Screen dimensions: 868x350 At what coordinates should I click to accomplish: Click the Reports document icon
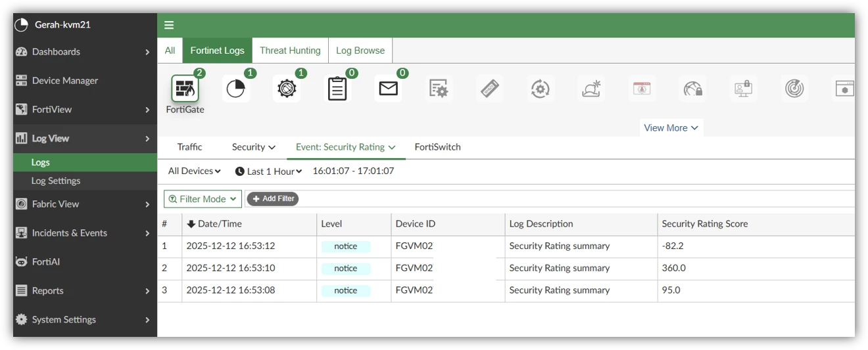point(21,291)
